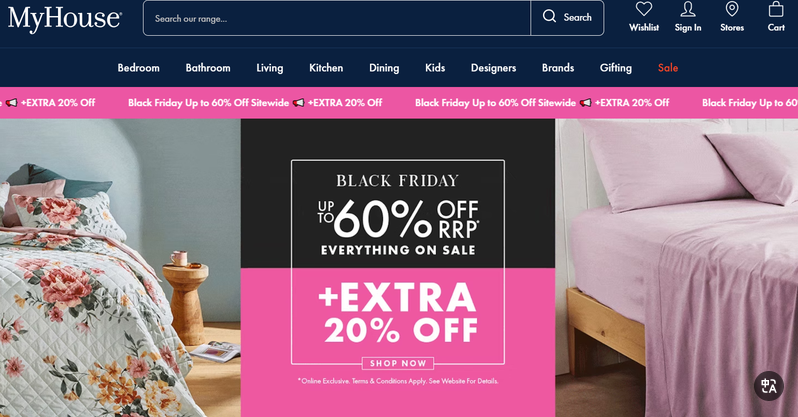Open the Stores location pin icon

[x=732, y=9]
